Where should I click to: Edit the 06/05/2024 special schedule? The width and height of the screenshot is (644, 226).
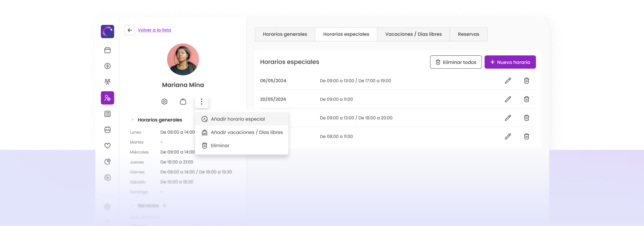(x=508, y=81)
